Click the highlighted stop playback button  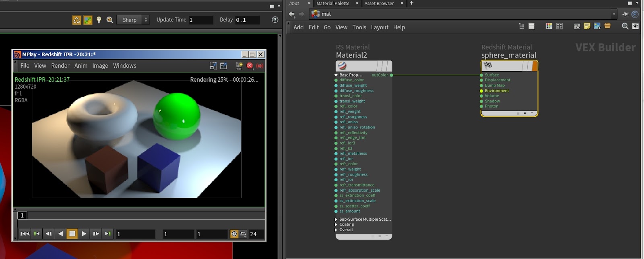(72, 234)
